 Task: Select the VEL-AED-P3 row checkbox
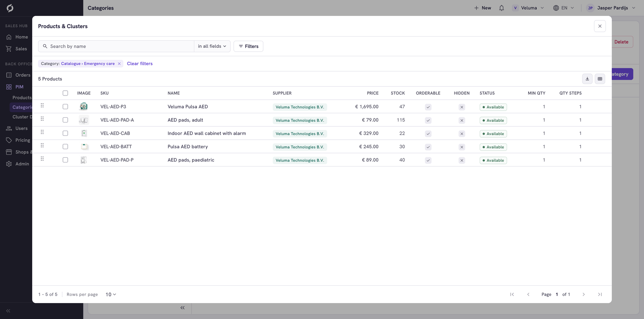pos(65,107)
